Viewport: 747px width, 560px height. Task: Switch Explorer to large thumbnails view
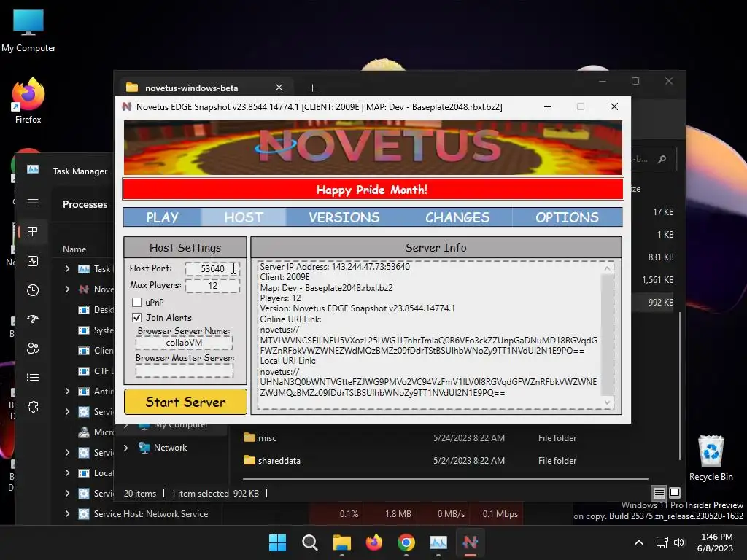tap(675, 493)
